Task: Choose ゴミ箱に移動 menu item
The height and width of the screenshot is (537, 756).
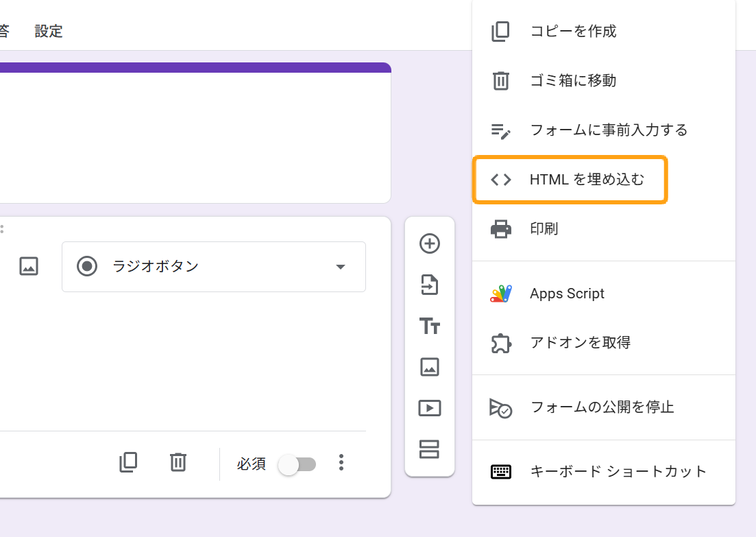Action: 573,81
